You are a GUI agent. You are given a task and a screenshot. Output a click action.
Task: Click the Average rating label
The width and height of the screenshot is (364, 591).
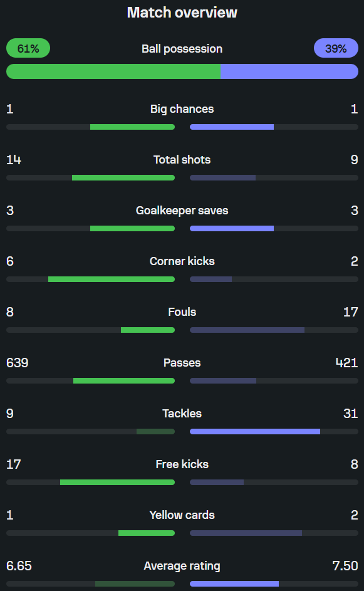[x=182, y=566]
